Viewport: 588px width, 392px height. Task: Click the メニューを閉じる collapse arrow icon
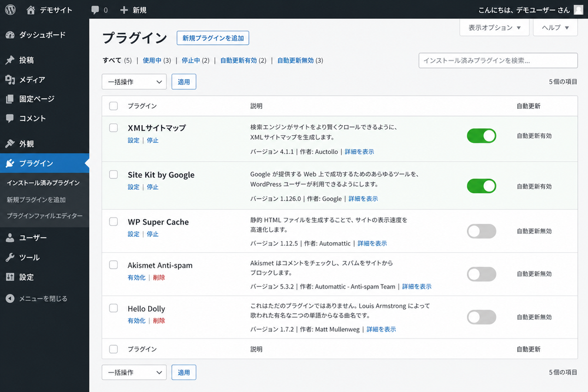tap(10, 299)
